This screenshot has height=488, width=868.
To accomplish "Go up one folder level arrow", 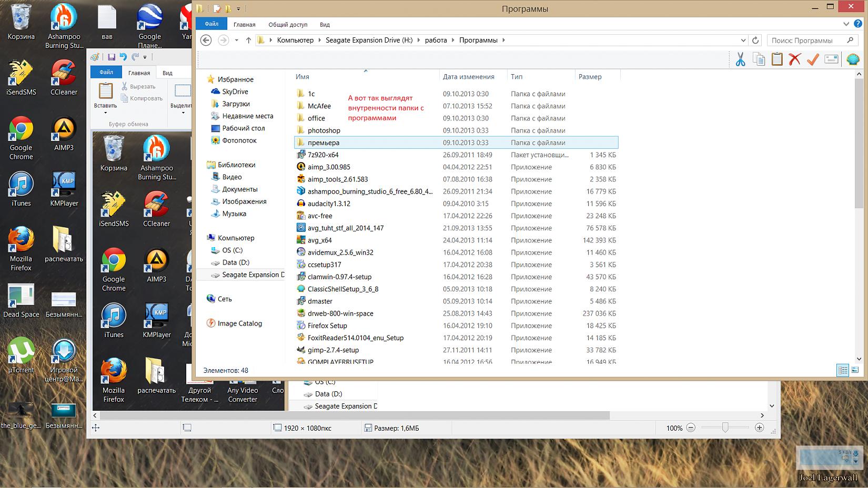I will coord(248,40).
